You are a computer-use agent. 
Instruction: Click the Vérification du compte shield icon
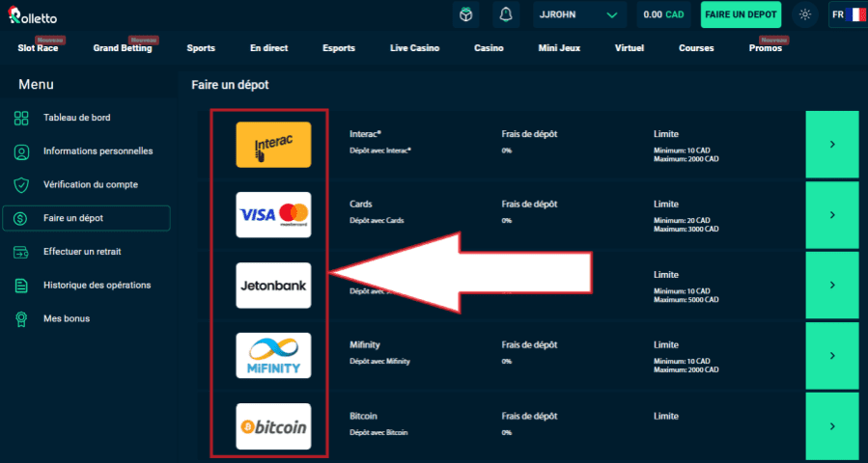tap(21, 185)
